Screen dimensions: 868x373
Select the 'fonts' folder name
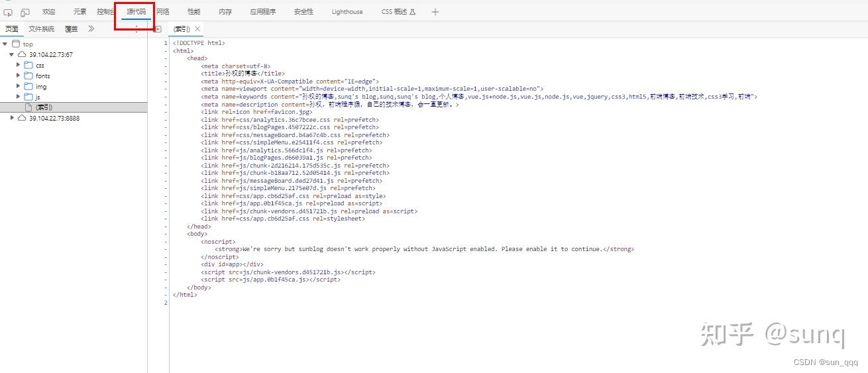(42, 76)
